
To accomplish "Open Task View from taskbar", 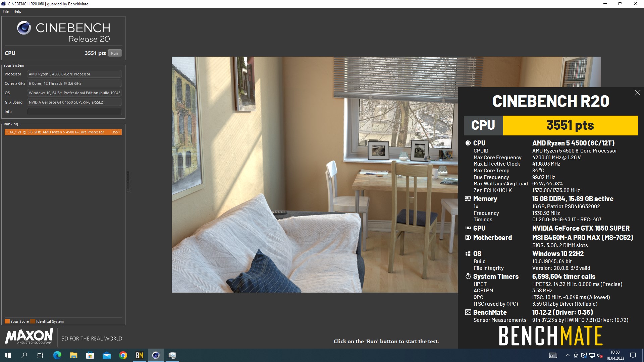I will pyautogui.click(x=40, y=355).
